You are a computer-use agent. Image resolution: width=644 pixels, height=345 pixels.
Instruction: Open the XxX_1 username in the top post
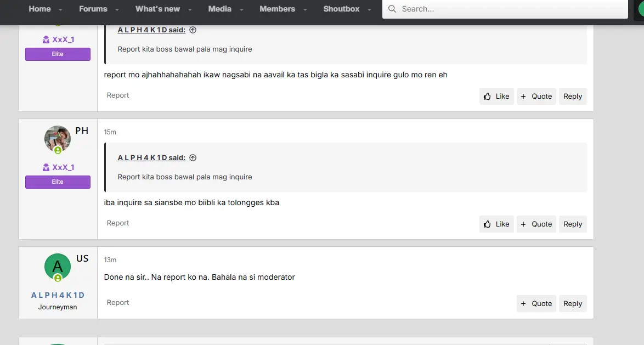coord(63,39)
